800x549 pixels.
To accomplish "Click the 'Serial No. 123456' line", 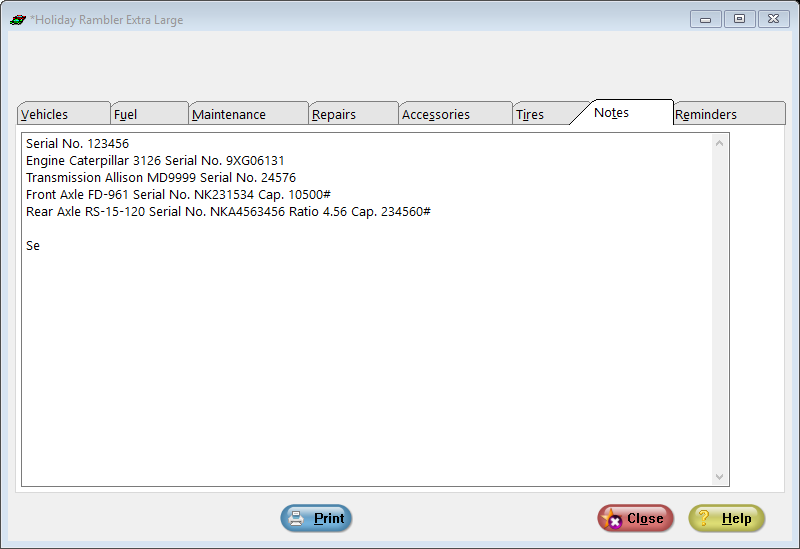I will 78,143.
